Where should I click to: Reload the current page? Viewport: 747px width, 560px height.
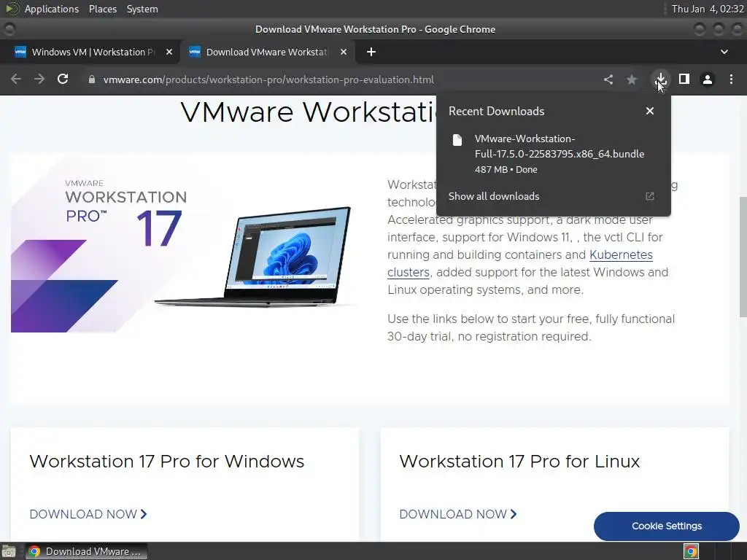[x=63, y=79]
